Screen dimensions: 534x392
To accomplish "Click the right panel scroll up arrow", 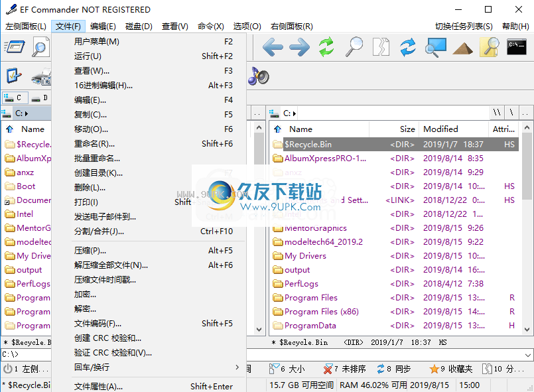I will [x=527, y=127].
